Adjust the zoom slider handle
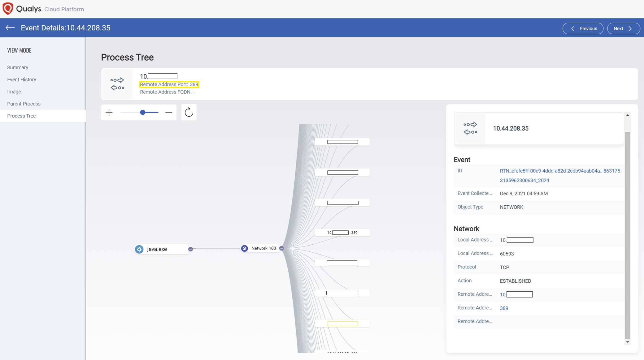The height and width of the screenshot is (360, 644). pyautogui.click(x=143, y=113)
